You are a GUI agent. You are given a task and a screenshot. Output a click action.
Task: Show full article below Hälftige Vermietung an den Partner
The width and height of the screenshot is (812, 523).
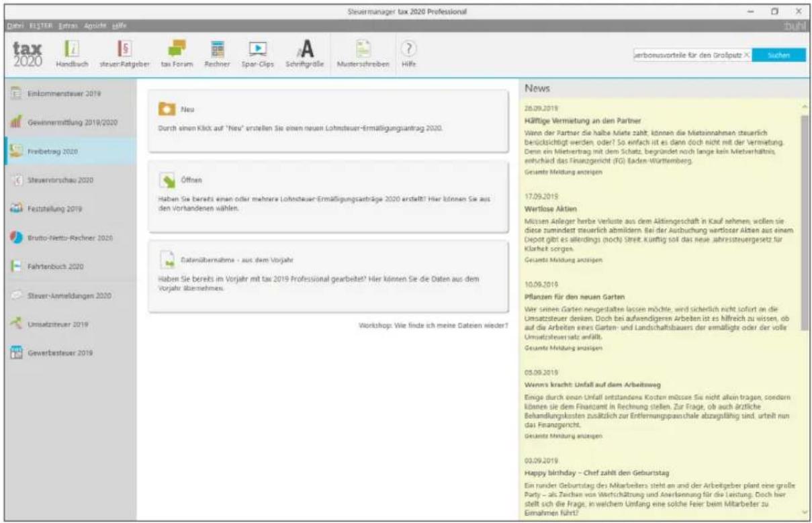tap(563, 171)
